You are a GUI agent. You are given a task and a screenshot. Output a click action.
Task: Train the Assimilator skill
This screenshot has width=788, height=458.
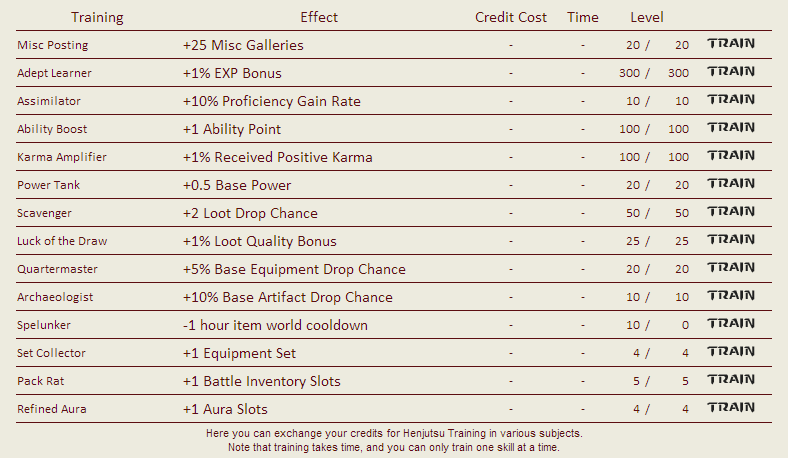(731, 100)
